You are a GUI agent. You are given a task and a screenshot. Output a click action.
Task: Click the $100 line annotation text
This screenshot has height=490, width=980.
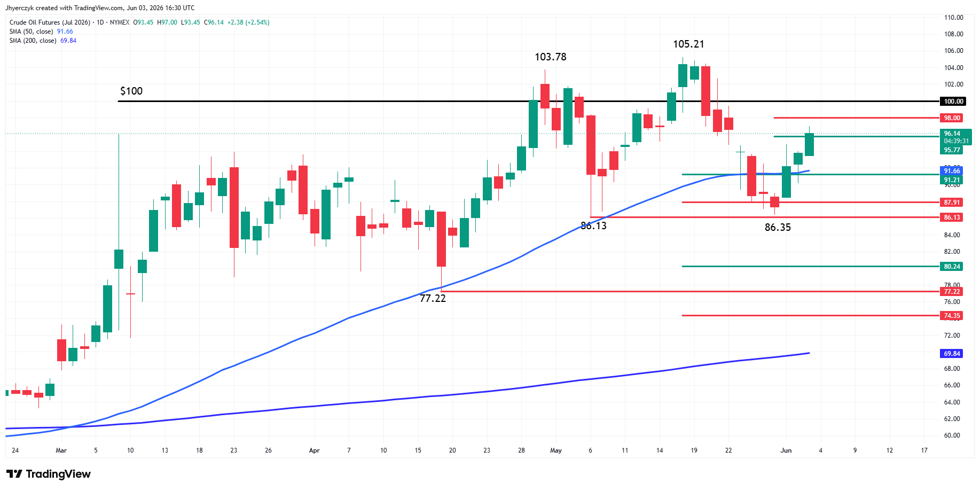(131, 91)
